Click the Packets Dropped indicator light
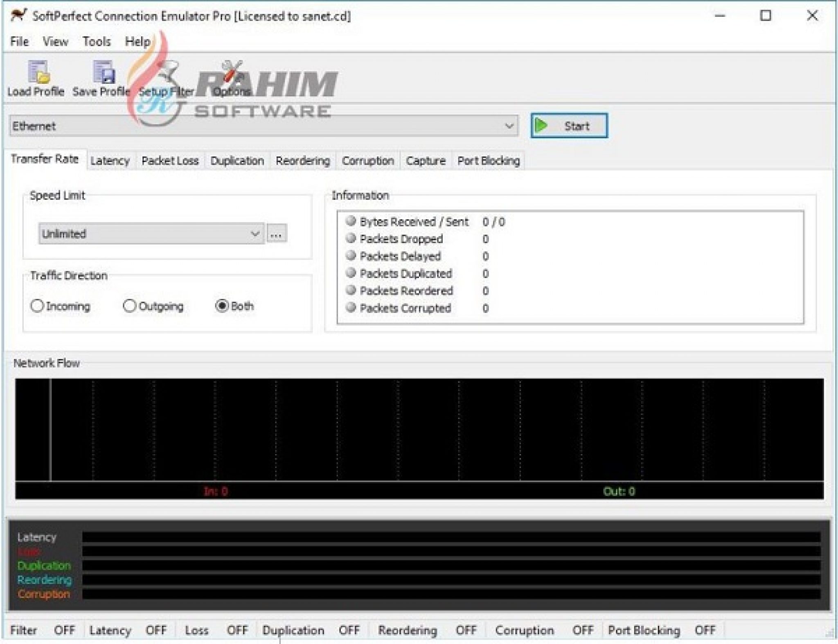The image size is (838, 644). pos(351,238)
